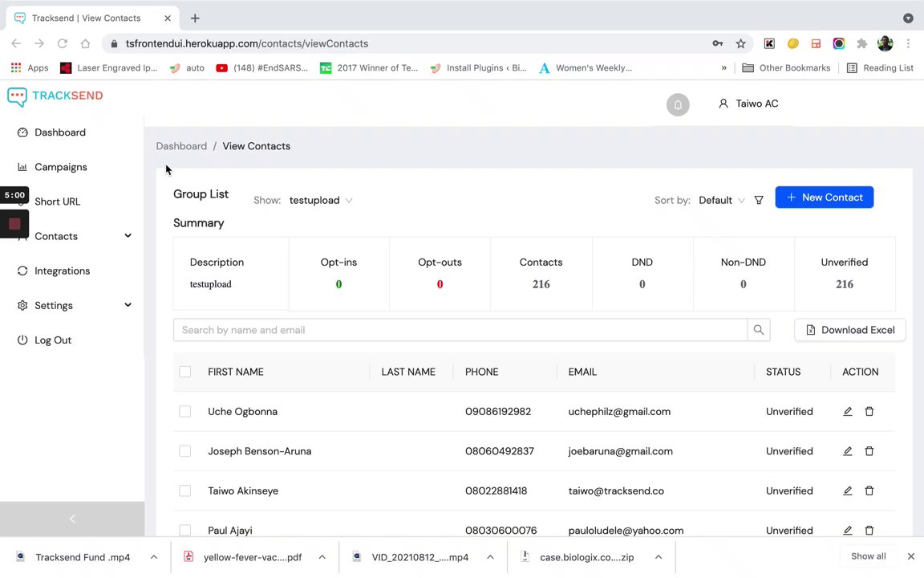The height and width of the screenshot is (578, 924).
Task: Click the search magnifier icon
Action: coord(758,330)
